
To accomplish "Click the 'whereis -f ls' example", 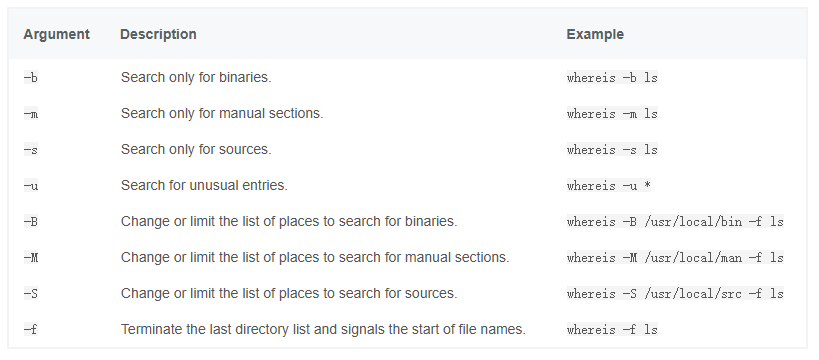I will click(612, 330).
